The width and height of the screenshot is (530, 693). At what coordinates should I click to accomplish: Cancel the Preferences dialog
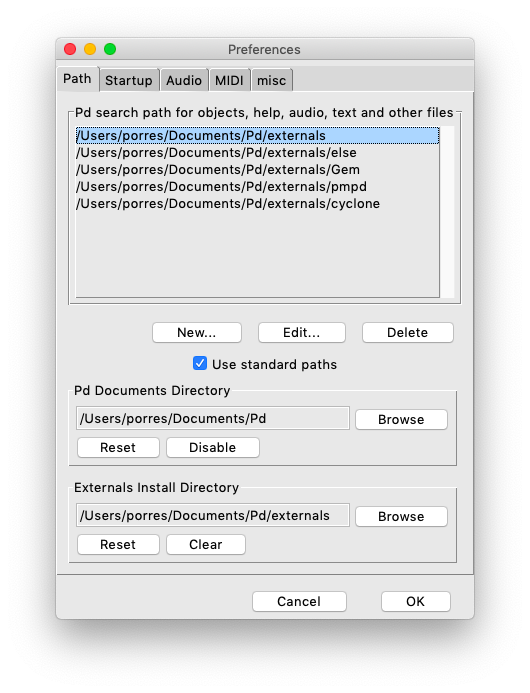coord(299,602)
